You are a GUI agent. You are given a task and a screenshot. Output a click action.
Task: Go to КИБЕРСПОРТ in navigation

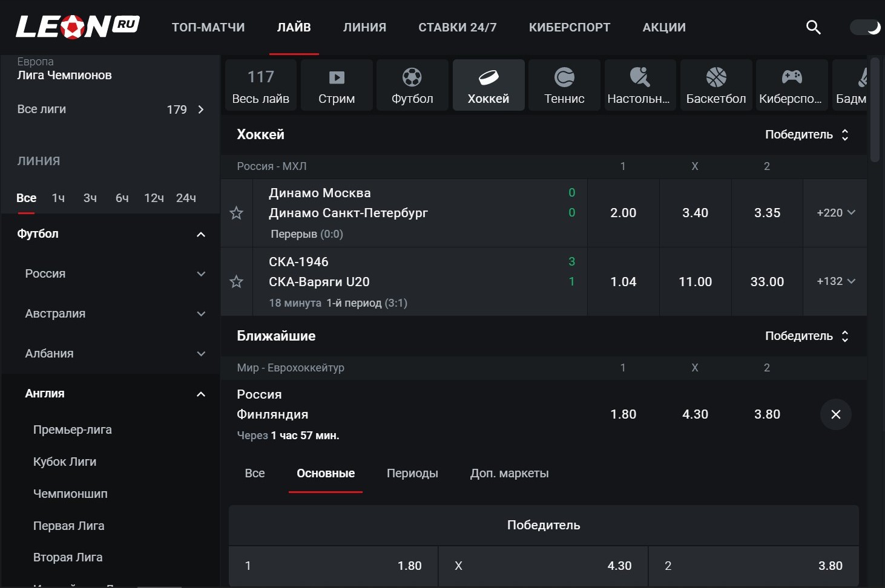(x=570, y=27)
